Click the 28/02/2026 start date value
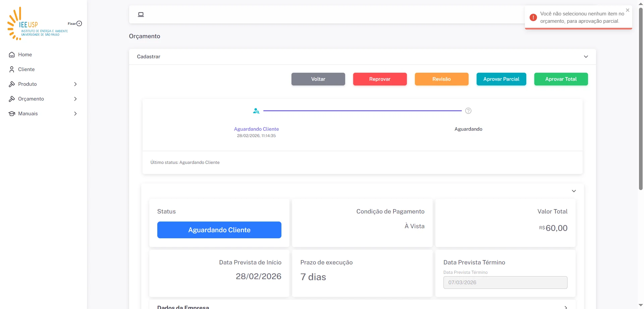This screenshot has height=309, width=644. coord(259,276)
